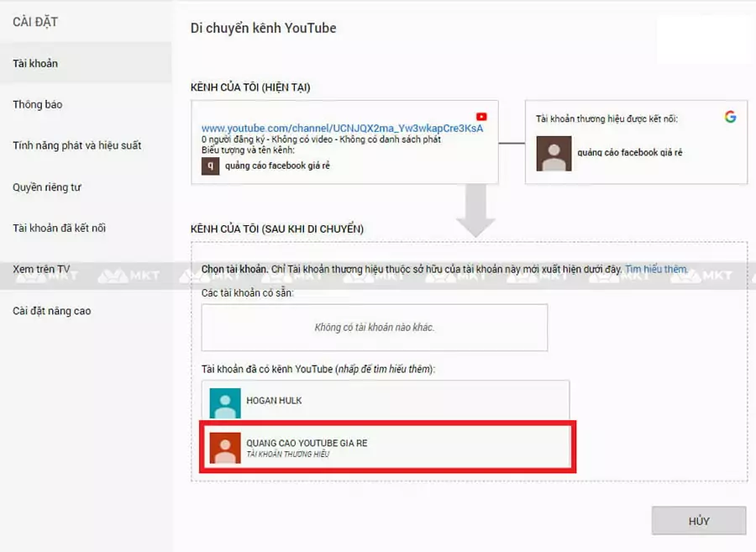Viewport: 756px width, 552px height.
Task: Click 'Tài khoản thương hiệu được kết nối:' label
Action: pyautogui.click(x=606, y=118)
